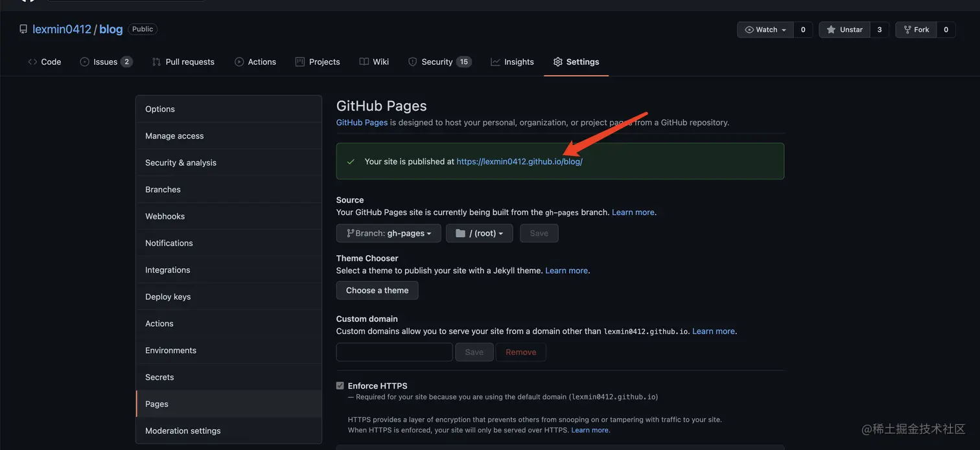Image resolution: width=980 pixels, height=450 pixels.
Task: Click Learn more link about HTTPS enforcement
Action: [x=590, y=430]
